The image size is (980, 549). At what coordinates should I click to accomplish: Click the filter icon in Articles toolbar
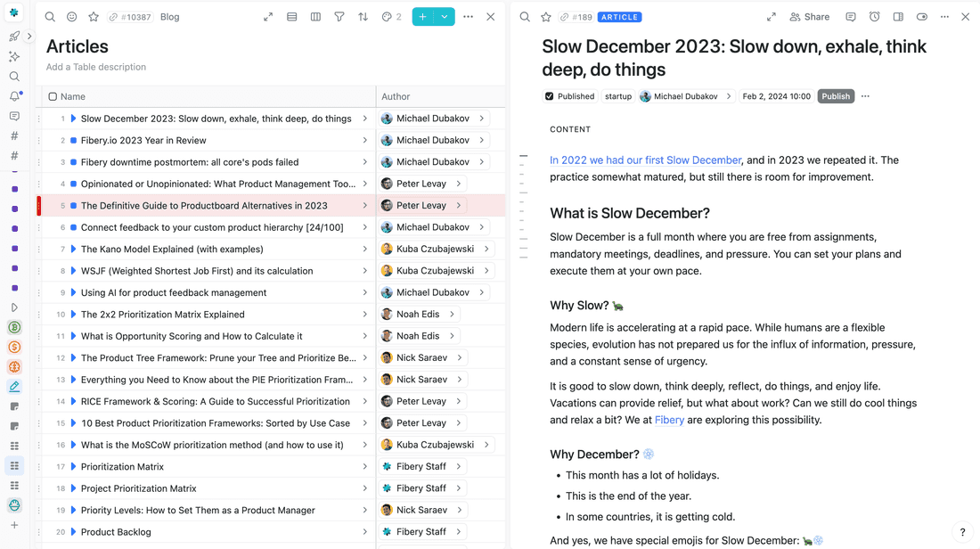(x=339, y=17)
